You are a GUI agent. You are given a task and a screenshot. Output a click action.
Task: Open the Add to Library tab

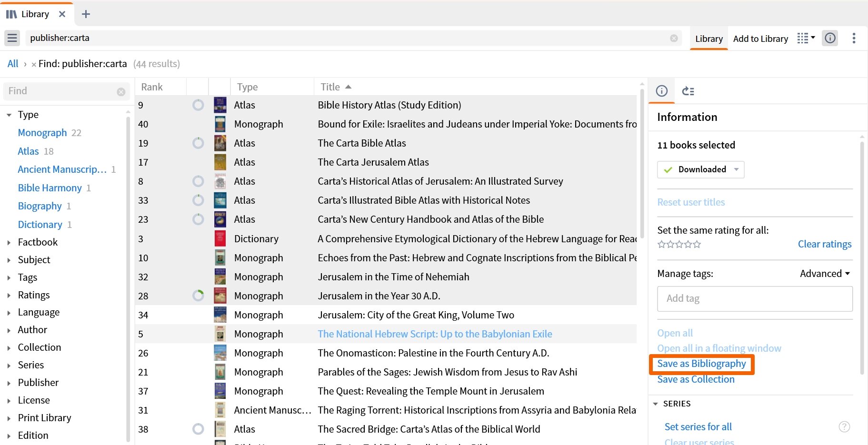point(760,39)
